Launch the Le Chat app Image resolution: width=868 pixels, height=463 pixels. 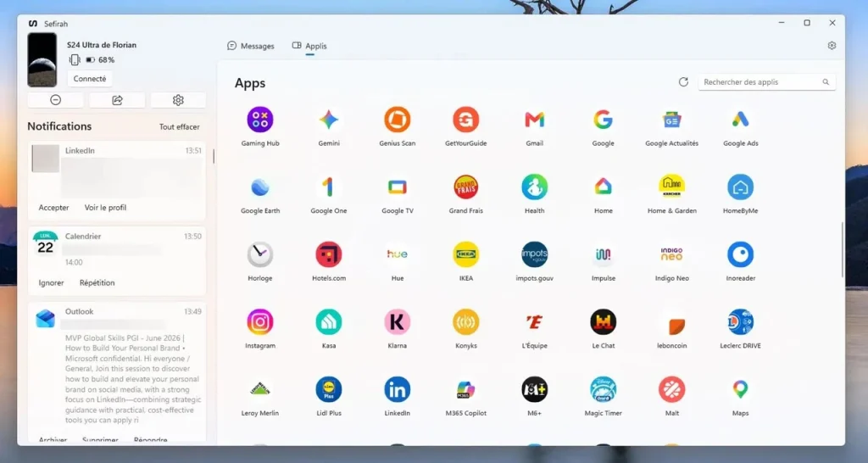[604, 321]
